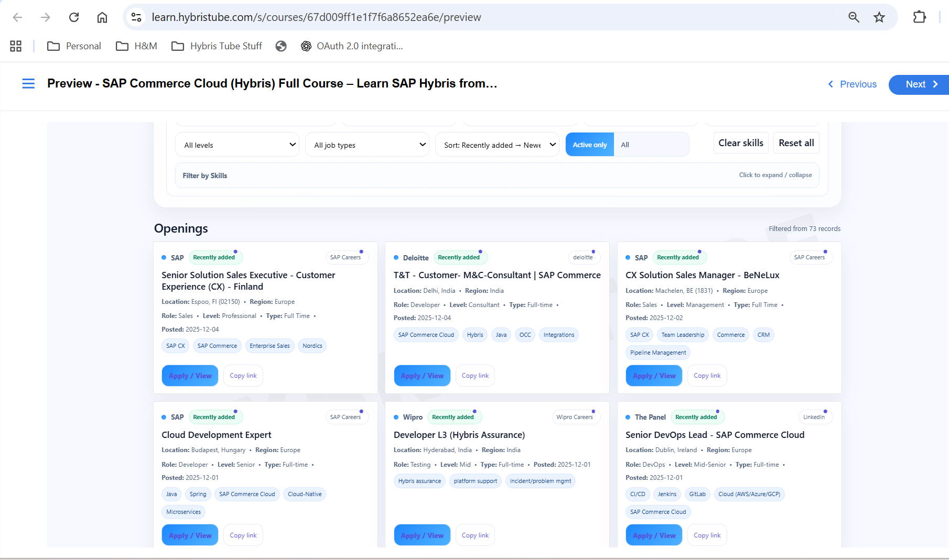Click the site information icon in address bar

(136, 17)
